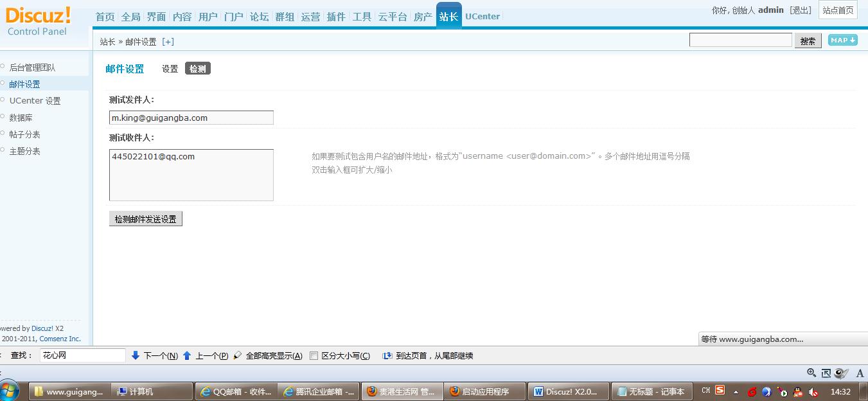The height and width of the screenshot is (401, 868).
Task: Click the volume speaker tray icon
Action: pos(813,391)
